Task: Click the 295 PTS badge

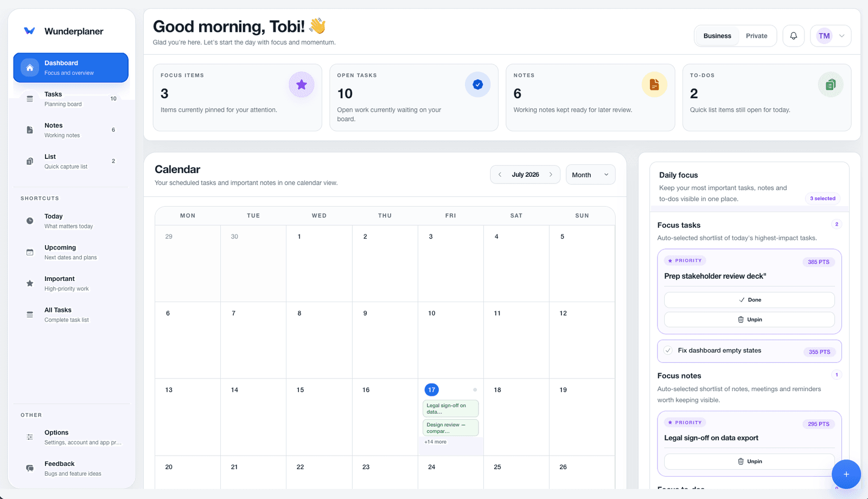Action: click(819, 424)
